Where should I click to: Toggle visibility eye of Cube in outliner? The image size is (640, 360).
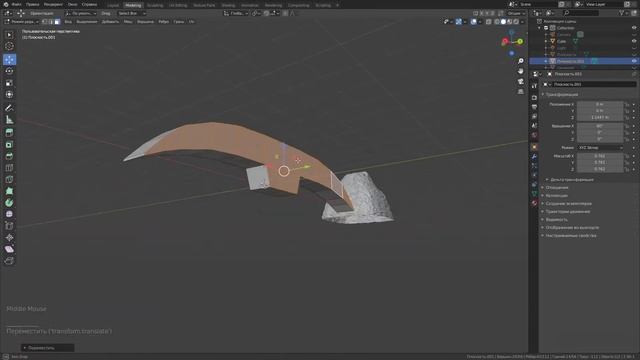pos(634,41)
